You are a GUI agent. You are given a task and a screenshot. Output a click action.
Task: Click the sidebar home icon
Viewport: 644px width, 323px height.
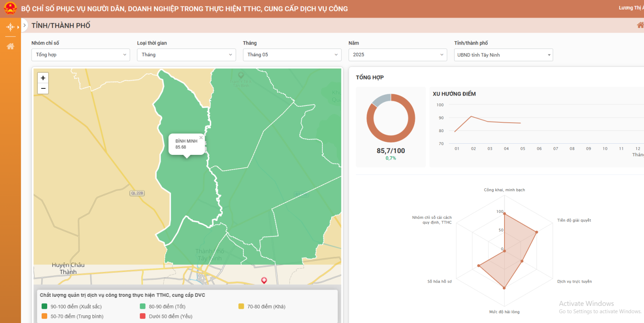(x=10, y=46)
